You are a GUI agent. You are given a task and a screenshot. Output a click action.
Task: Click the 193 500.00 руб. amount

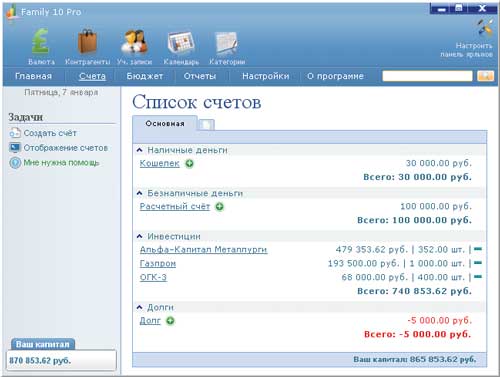point(364,263)
